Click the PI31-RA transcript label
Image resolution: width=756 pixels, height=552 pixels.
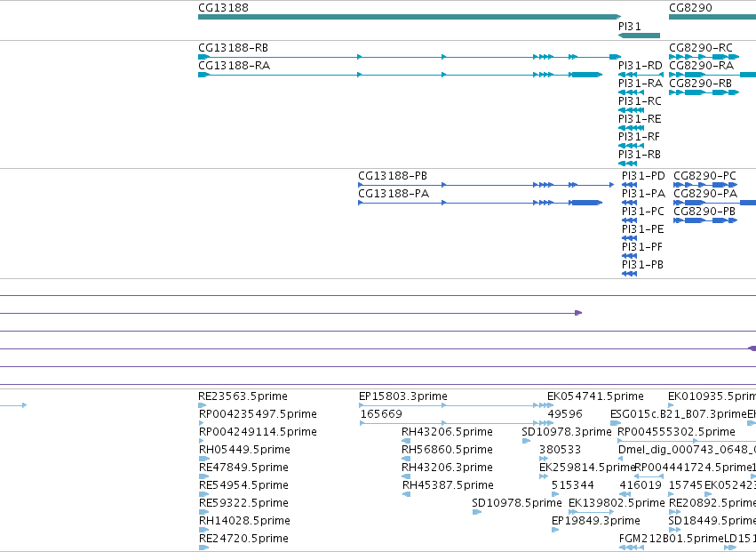click(x=641, y=83)
